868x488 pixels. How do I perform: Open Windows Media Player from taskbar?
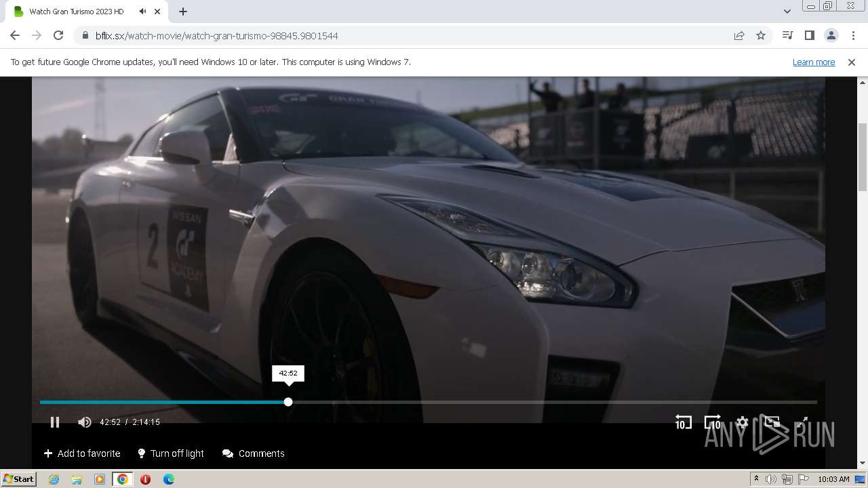pos(100,479)
